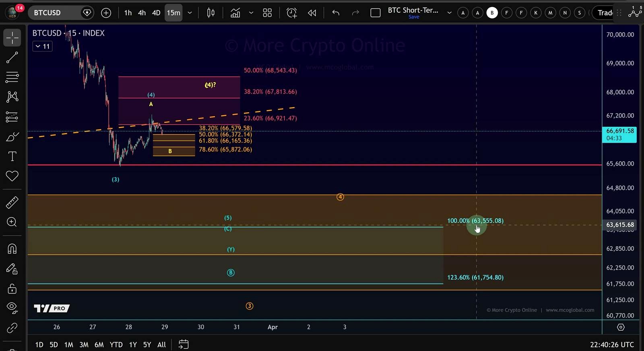Expand the layout management dropdown
Screen dimensions: 644x351
pos(449,13)
